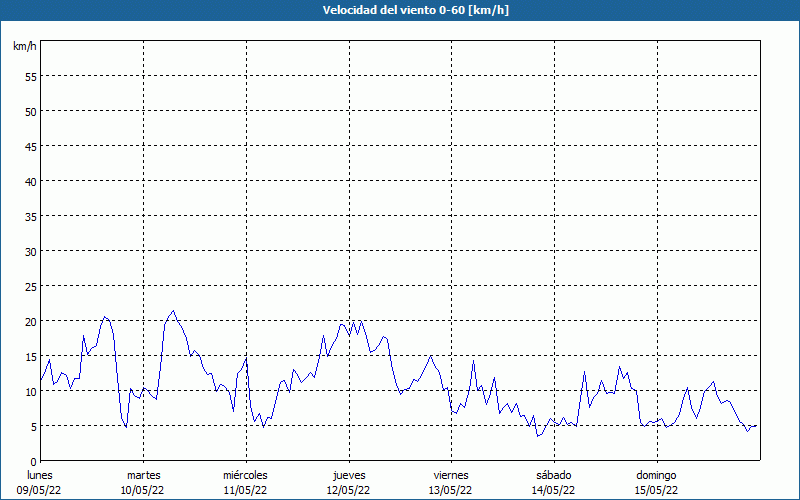Screen dimensions: 800x500
Task: Select the 20 value on the y-axis
Action: pyautogui.click(x=31, y=322)
